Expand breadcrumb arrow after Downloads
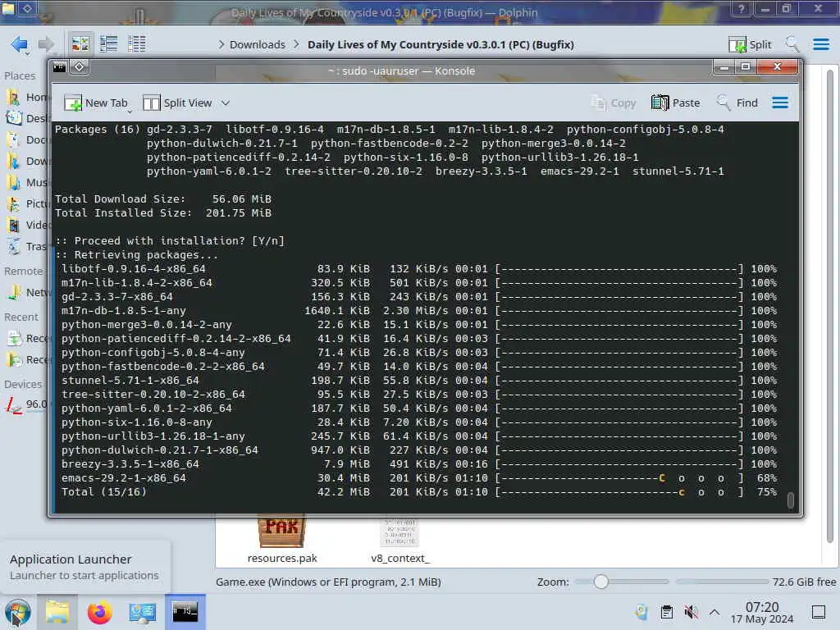 [296, 44]
